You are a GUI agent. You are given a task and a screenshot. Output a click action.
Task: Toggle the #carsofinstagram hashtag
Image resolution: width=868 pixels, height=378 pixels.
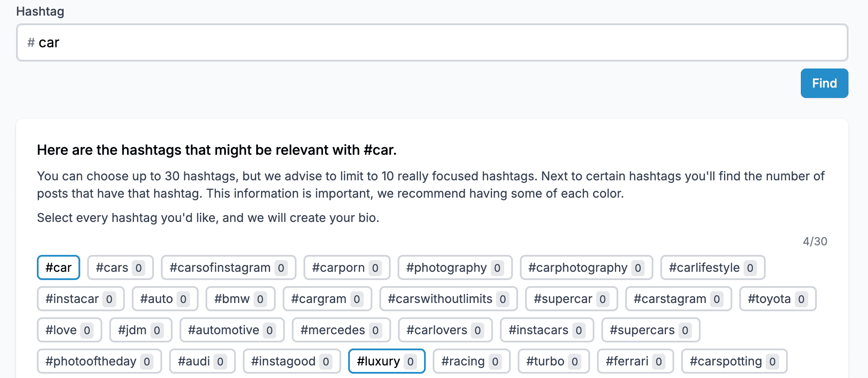point(228,267)
